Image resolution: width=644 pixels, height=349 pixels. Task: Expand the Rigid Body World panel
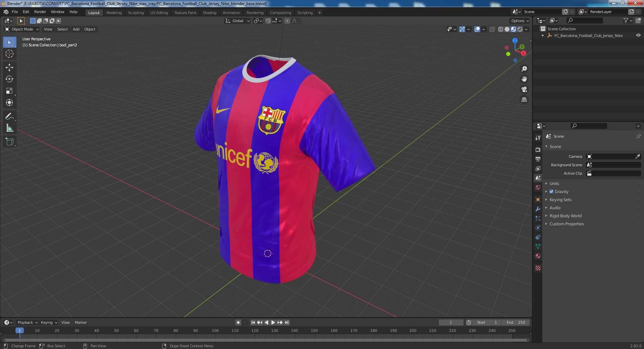point(565,216)
